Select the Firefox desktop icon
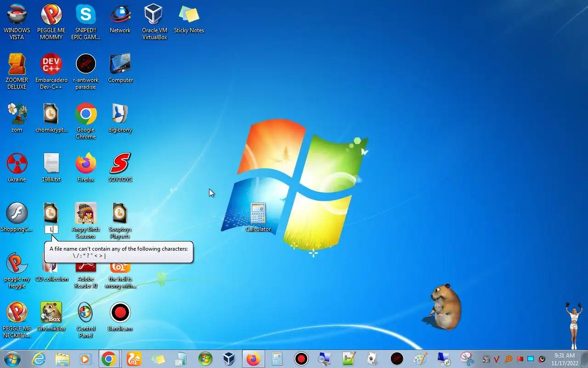 point(86,168)
